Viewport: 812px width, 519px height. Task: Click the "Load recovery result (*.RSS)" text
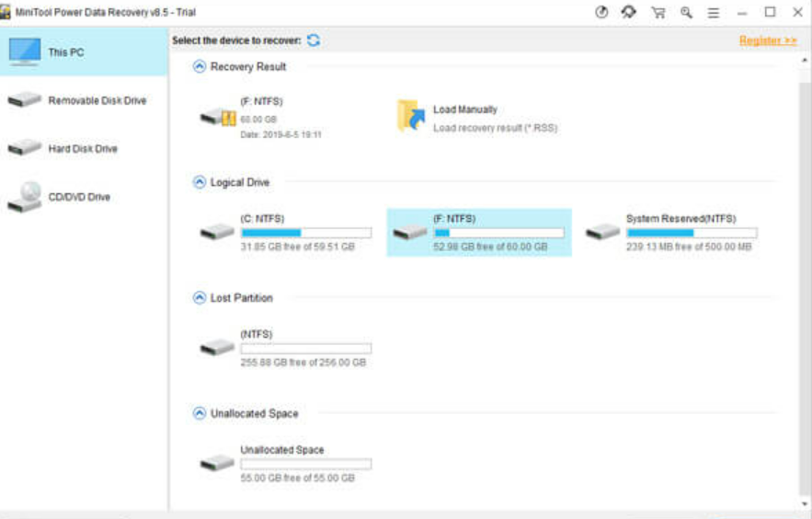coord(495,127)
